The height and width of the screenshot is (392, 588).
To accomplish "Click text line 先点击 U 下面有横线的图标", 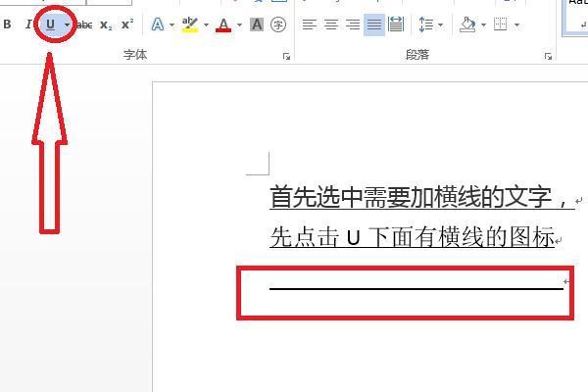I will click(x=413, y=237).
